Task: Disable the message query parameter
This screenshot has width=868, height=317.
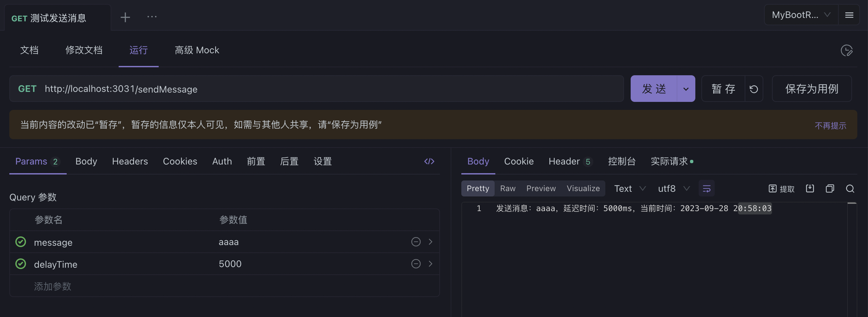Action: click(21, 242)
